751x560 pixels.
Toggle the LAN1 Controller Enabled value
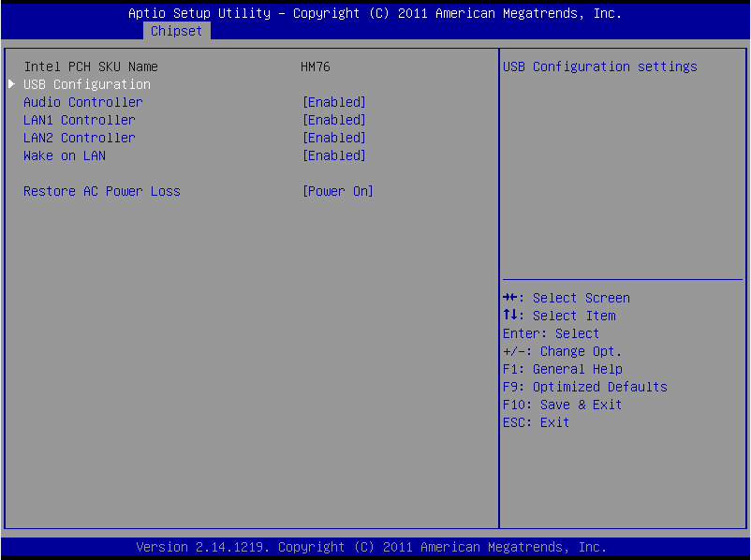pyautogui.click(x=333, y=120)
